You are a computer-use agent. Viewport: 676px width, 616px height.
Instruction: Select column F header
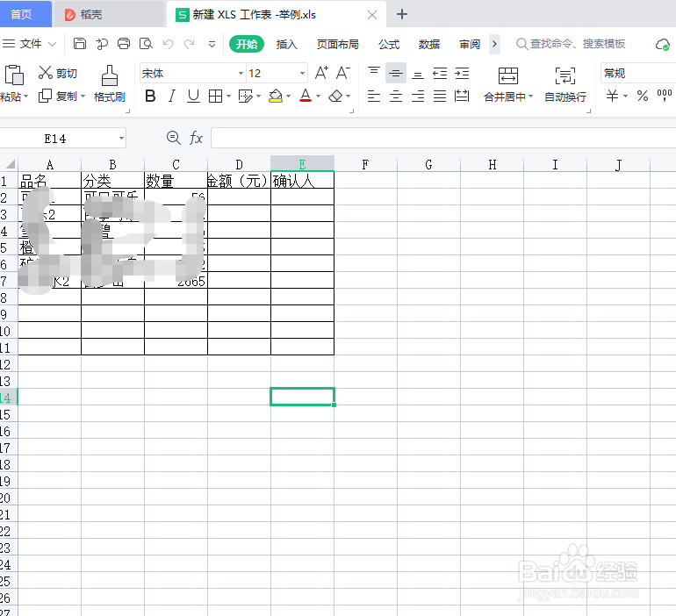(365, 164)
